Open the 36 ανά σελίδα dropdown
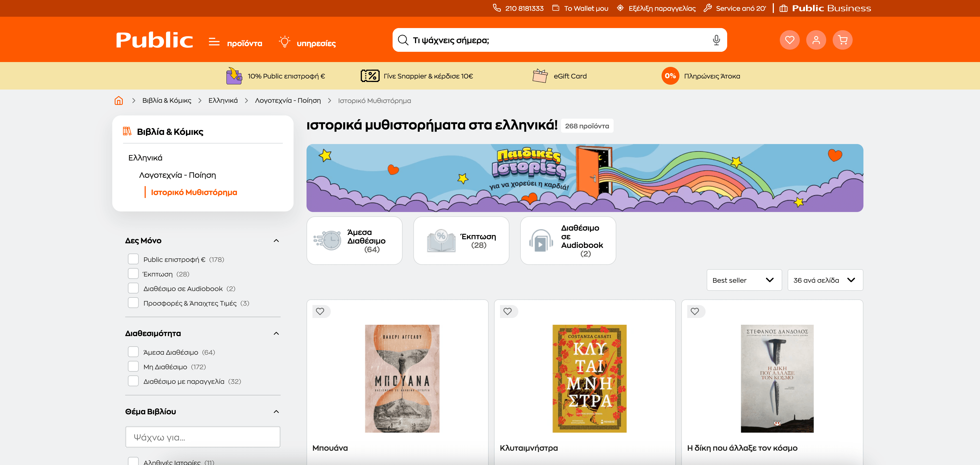 (x=825, y=280)
